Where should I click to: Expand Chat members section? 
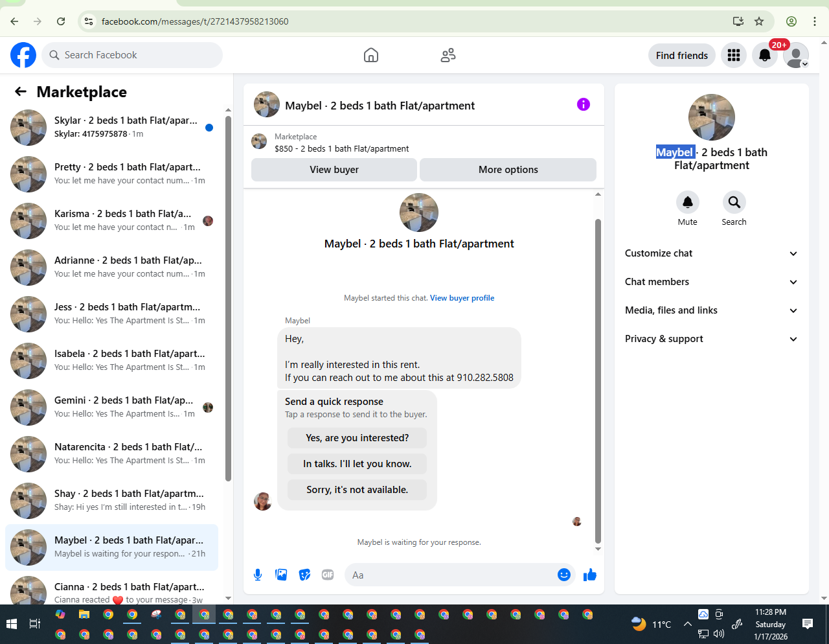tap(711, 282)
